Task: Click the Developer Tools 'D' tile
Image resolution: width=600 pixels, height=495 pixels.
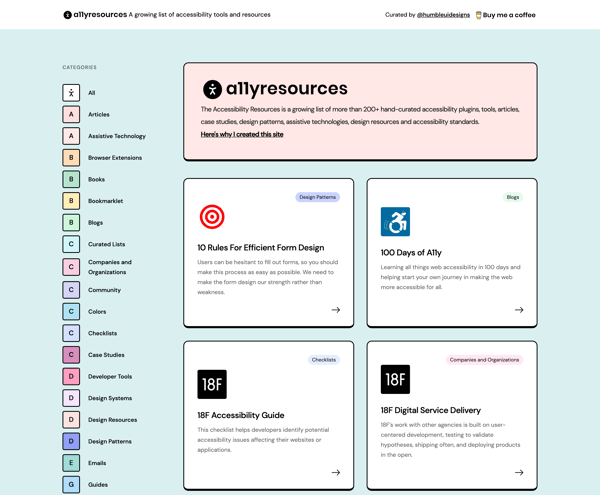Action: click(x=71, y=376)
